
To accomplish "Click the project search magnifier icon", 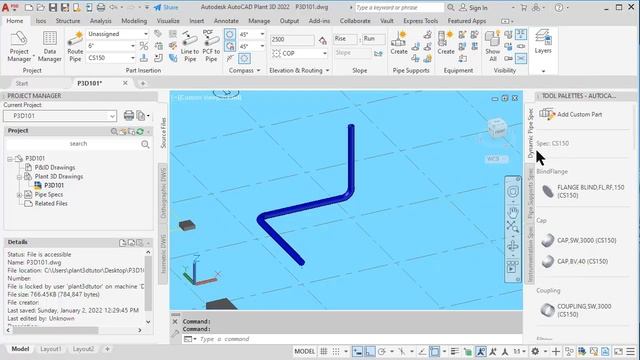I will [145, 144].
